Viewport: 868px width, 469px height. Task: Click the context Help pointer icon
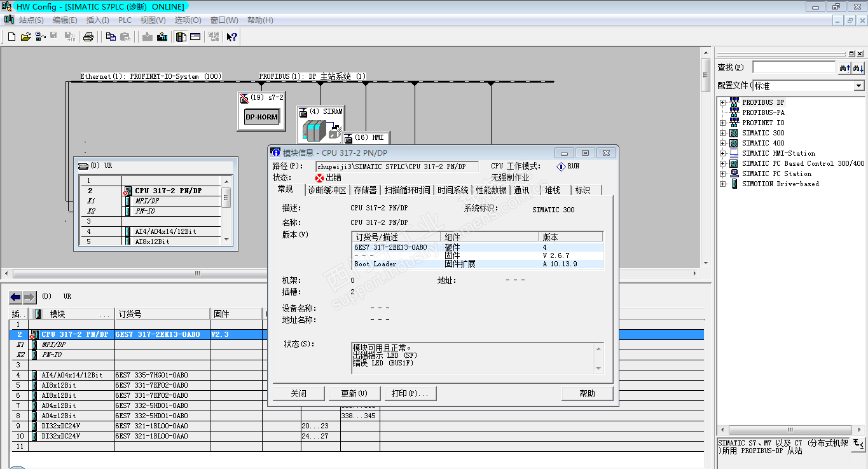click(232, 37)
